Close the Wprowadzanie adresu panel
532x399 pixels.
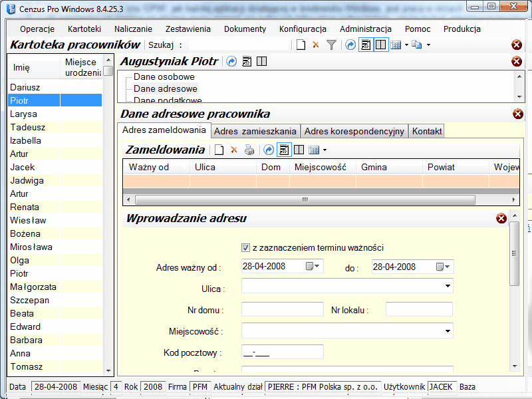pos(501,219)
